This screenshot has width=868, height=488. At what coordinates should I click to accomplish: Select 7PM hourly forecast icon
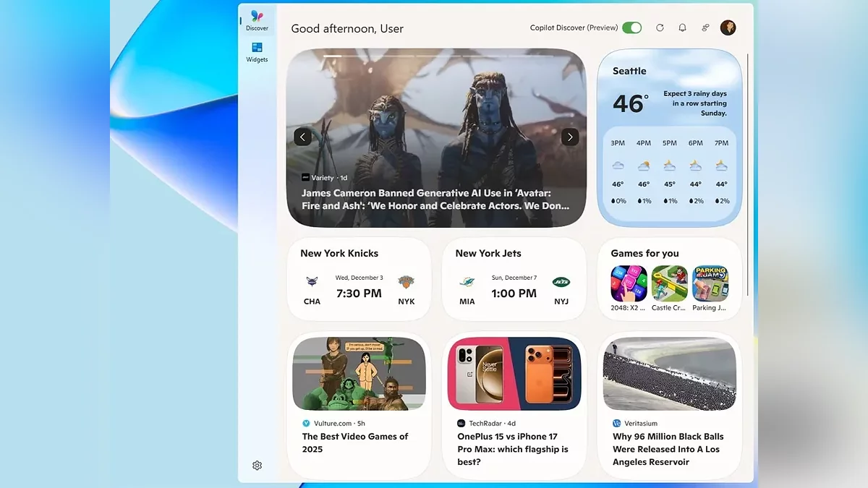(722, 166)
